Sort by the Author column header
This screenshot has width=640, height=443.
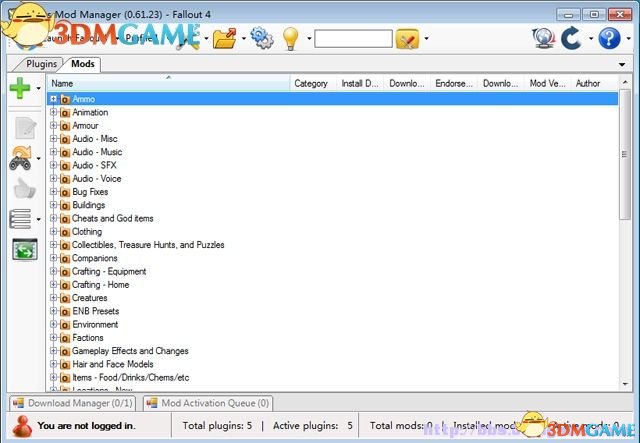[x=595, y=83]
